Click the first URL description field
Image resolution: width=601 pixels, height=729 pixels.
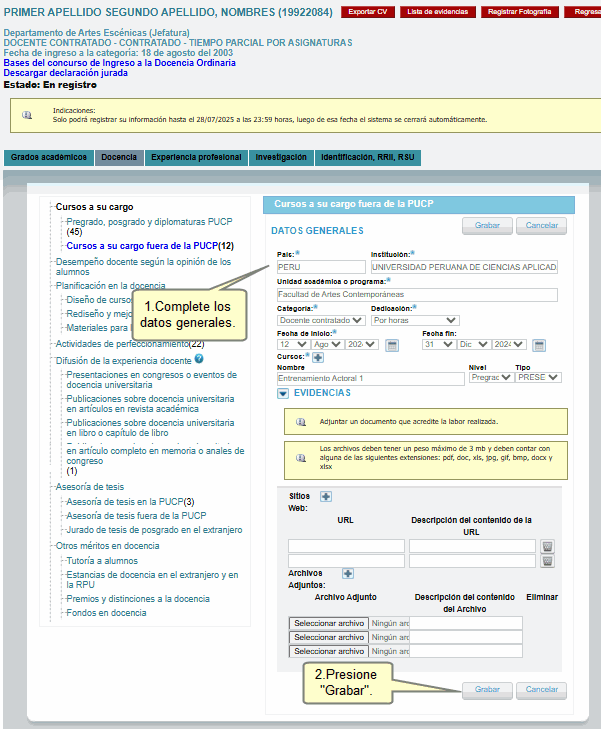[x=472, y=546]
